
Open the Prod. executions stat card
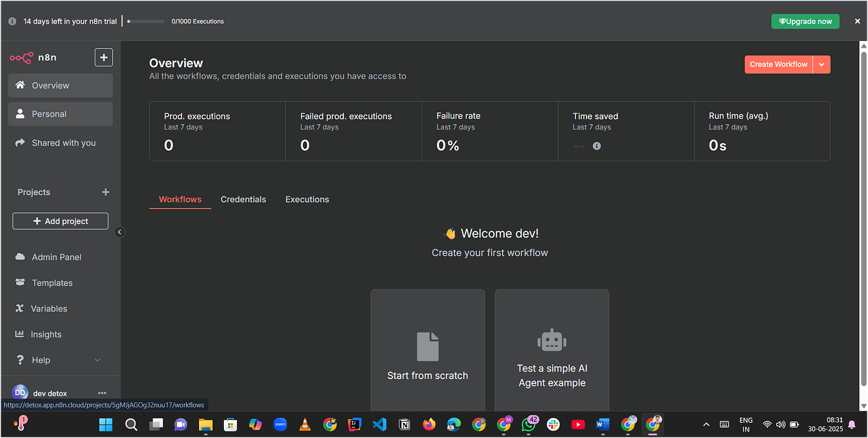pos(218,132)
